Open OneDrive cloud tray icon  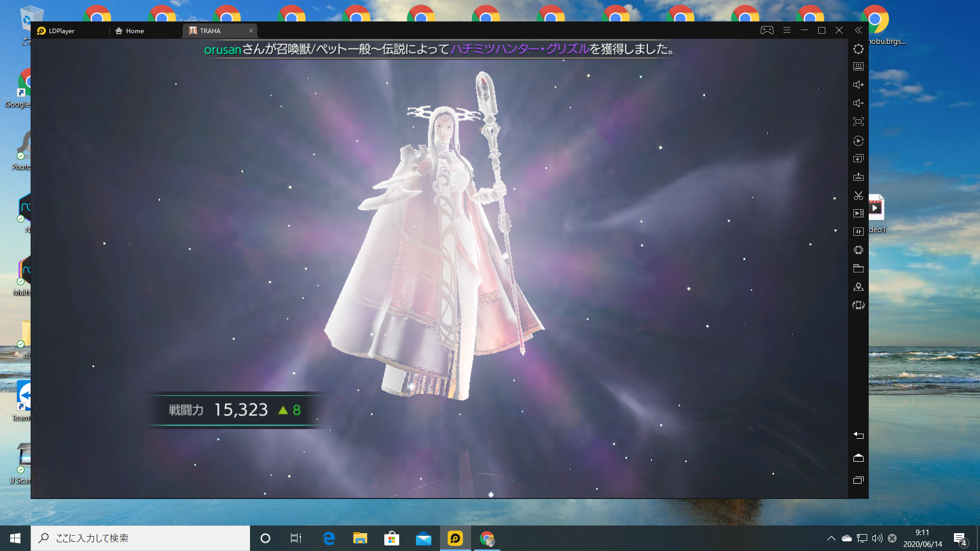pos(847,538)
